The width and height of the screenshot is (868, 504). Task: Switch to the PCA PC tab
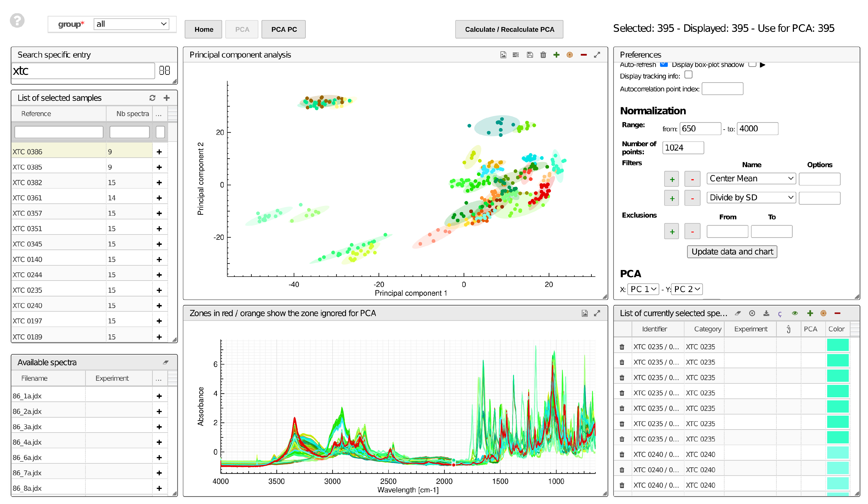pos(284,29)
